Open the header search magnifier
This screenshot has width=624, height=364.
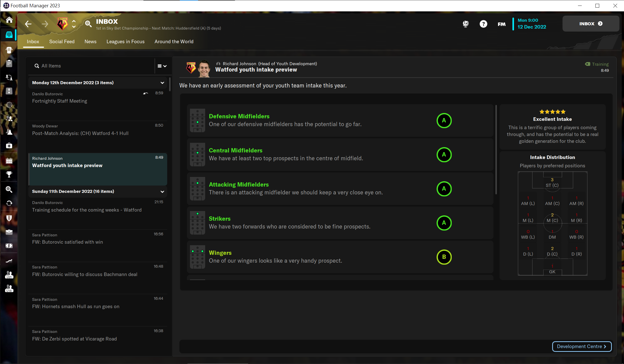(x=88, y=24)
